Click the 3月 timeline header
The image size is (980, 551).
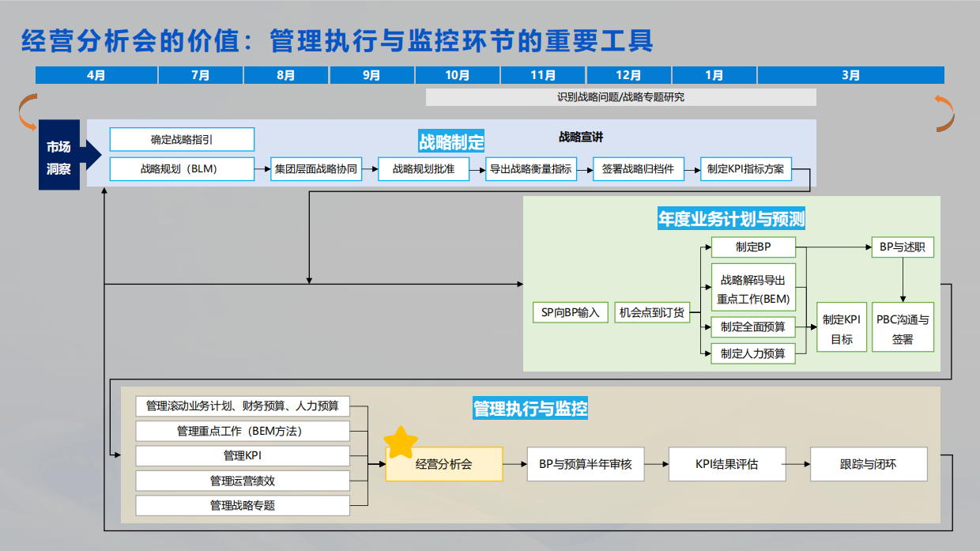pos(851,75)
